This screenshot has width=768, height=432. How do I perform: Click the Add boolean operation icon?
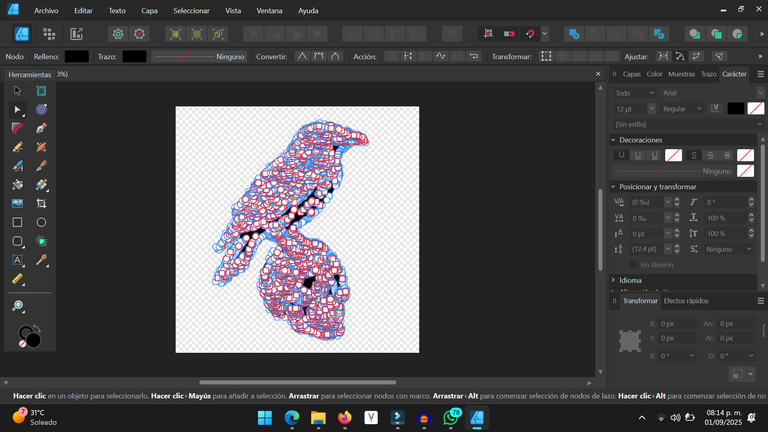click(574, 34)
